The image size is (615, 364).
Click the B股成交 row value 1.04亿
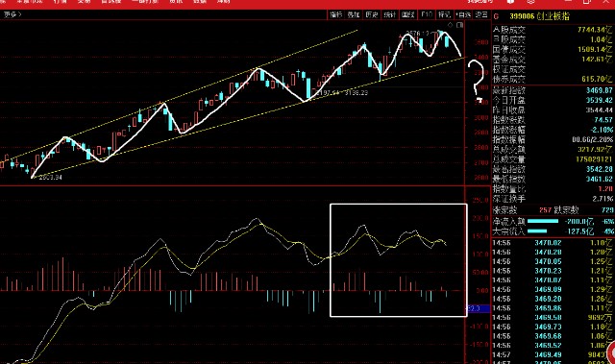[601, 39]
